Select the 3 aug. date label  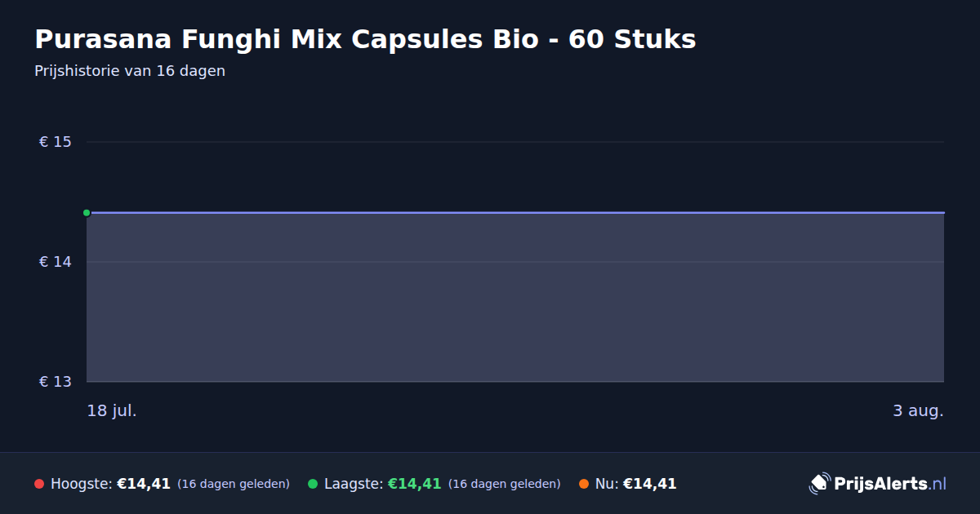[x=918, y=410]
